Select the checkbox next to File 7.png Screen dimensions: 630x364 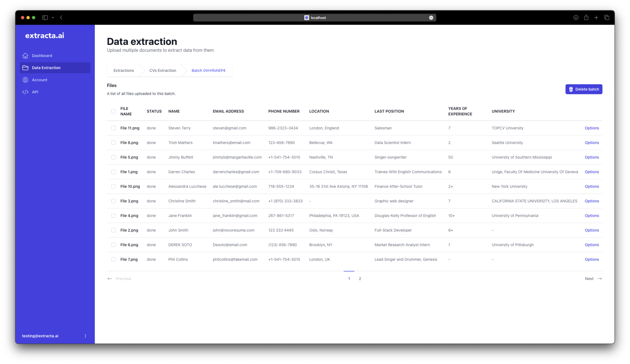(x=114, y=259)
